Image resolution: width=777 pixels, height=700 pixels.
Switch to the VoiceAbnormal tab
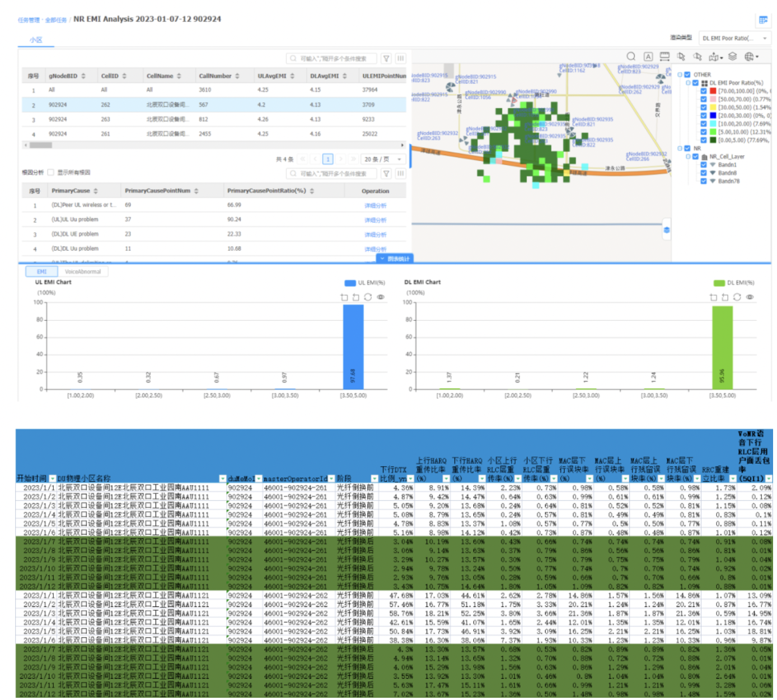tap(83, 272)
